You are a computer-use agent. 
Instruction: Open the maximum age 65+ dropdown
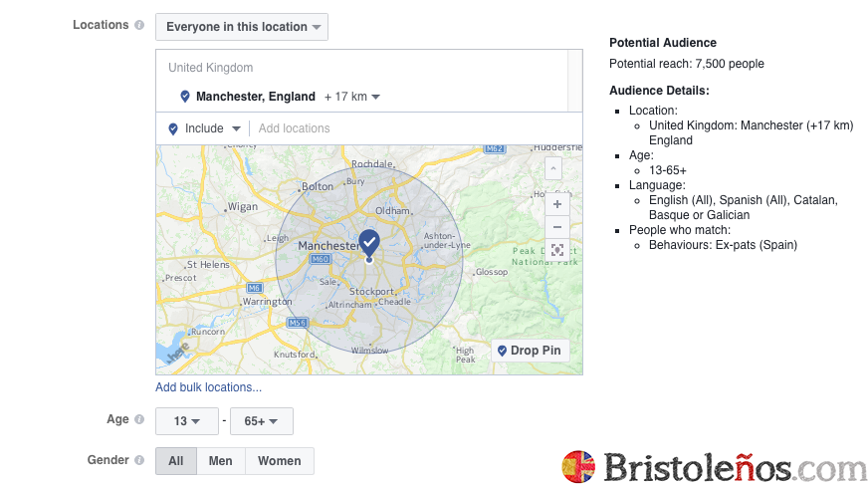(x=262, y=421)
